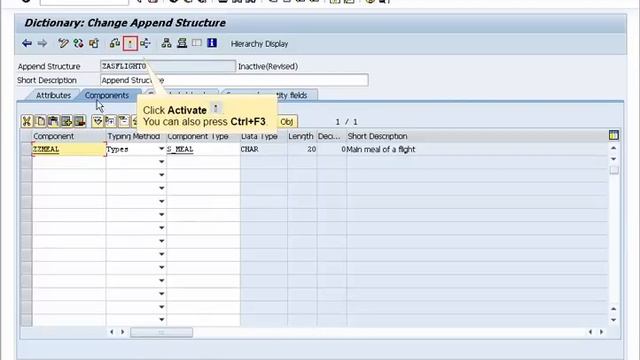
Task: Open table settings grid icon
Action: coord(613,136)
